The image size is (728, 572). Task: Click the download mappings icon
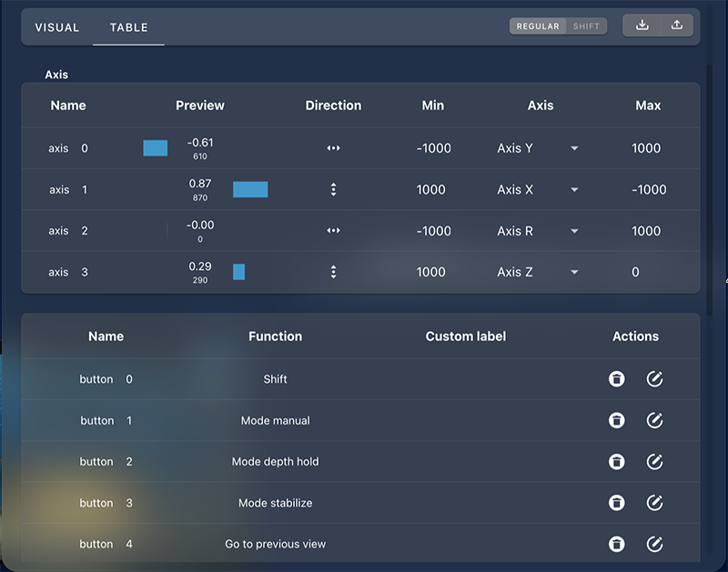642,25
